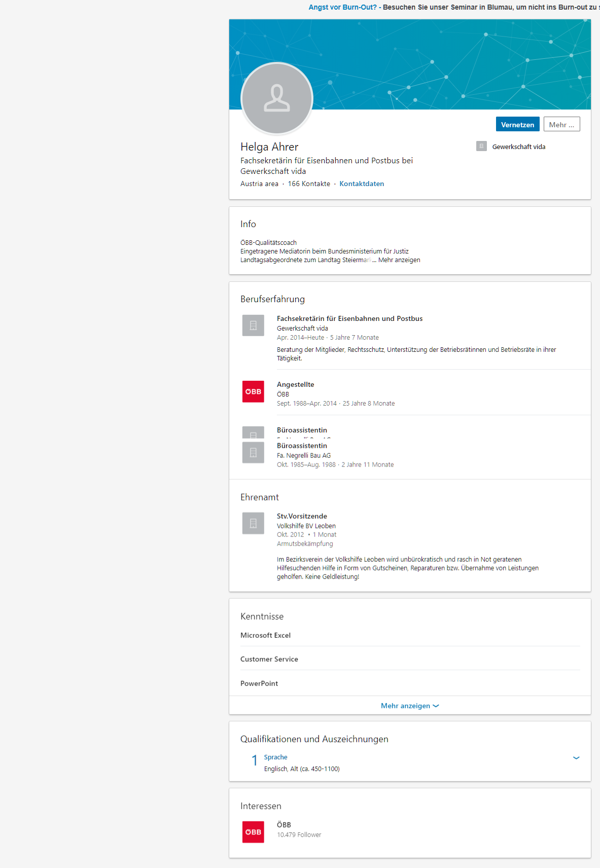Expand skills list with Mehr anzeigen
Image resolution: width=600 pixels, height=868 pixels.
410,706
